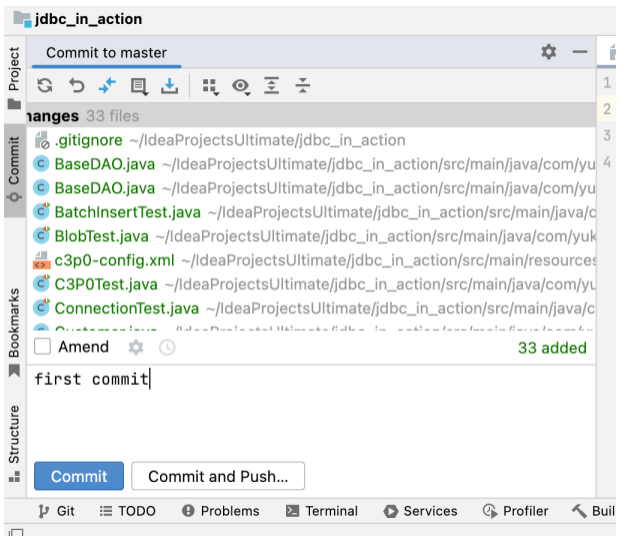Click the .gitignore file icon
This screenshot has height=536, width=624.
[42, 140]
